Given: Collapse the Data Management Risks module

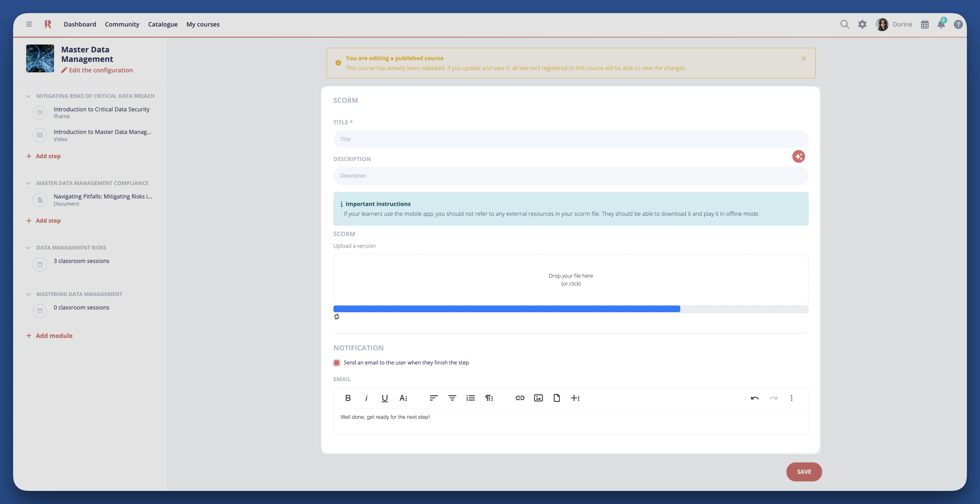Looking at the screenshot, I should pyautogui.click(x=28, y=248).
